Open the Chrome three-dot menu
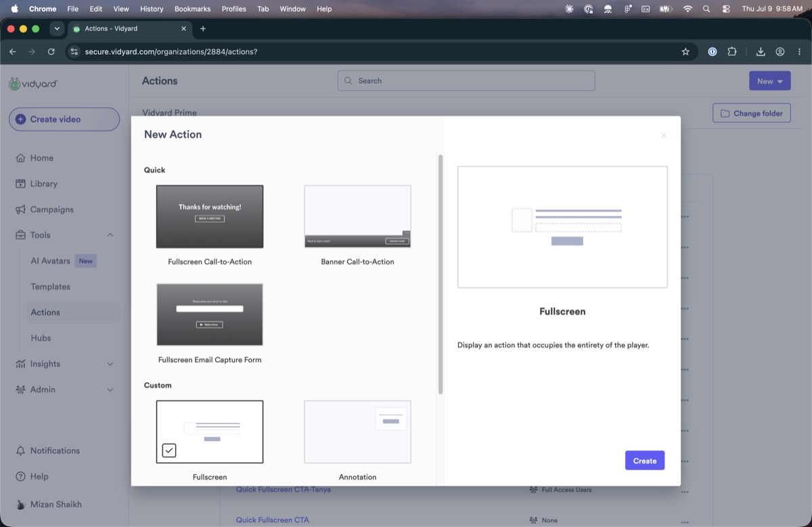This screenshot has width=812, height=527. pos(800,51)
